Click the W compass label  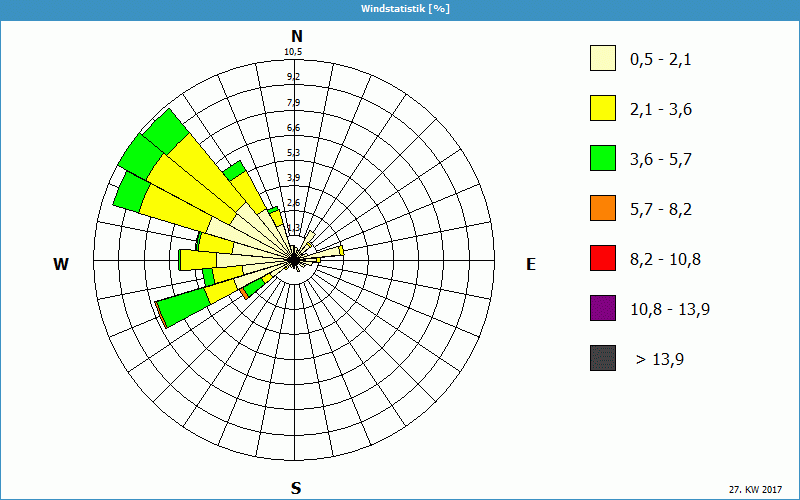click(x=61, y=264)
